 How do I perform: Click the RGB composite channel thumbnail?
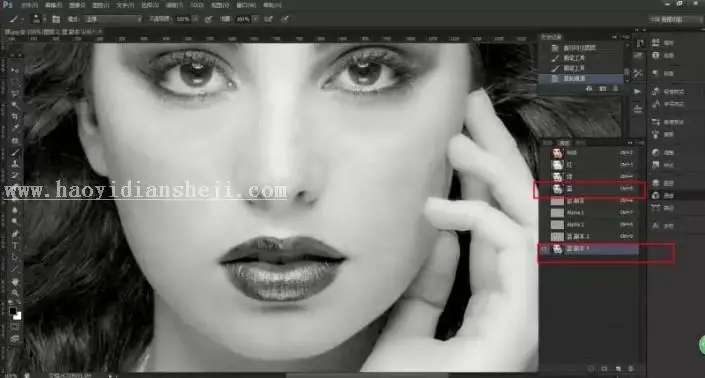(558, 153)
